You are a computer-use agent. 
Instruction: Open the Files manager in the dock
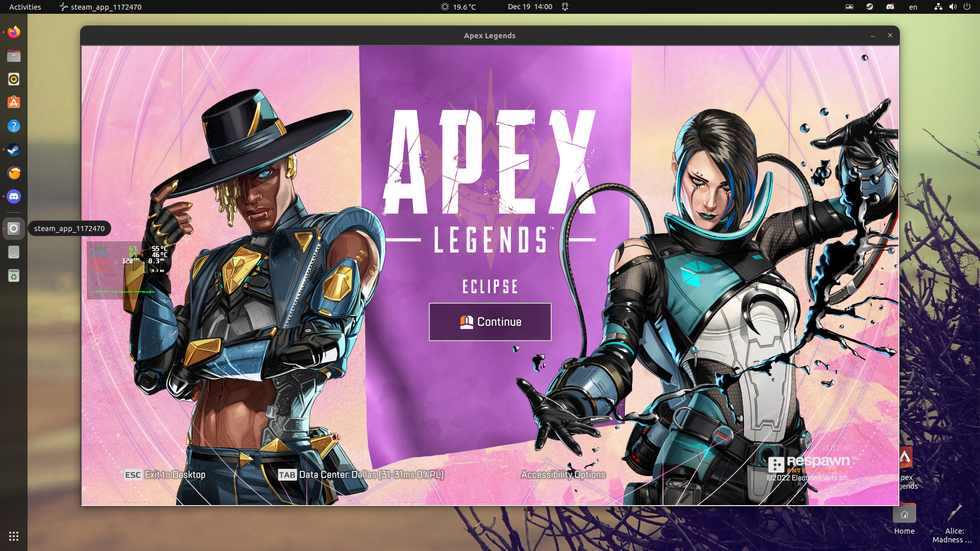pos(14,56)
